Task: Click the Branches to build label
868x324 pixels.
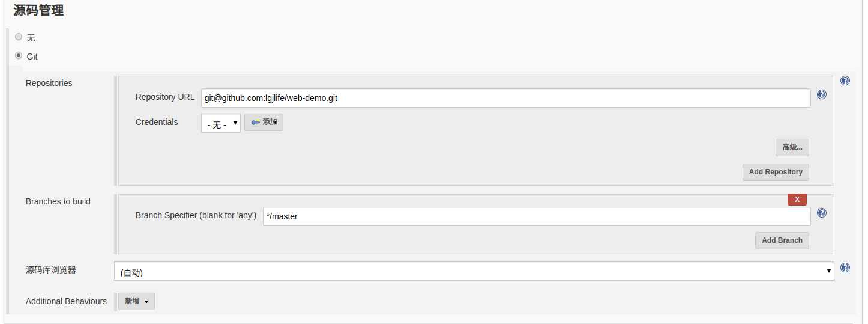Action: (58, 201)
